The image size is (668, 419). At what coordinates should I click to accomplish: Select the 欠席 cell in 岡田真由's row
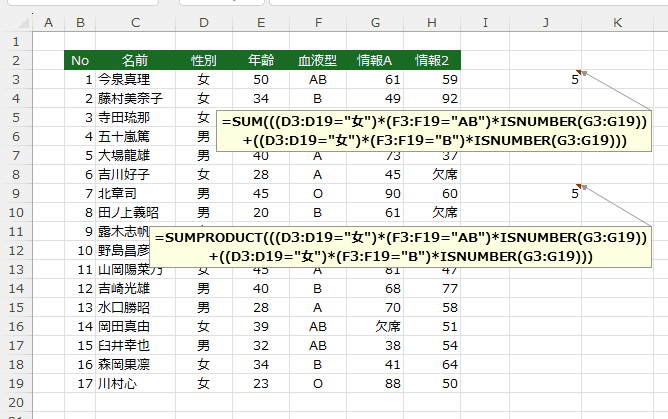(374, 326)
